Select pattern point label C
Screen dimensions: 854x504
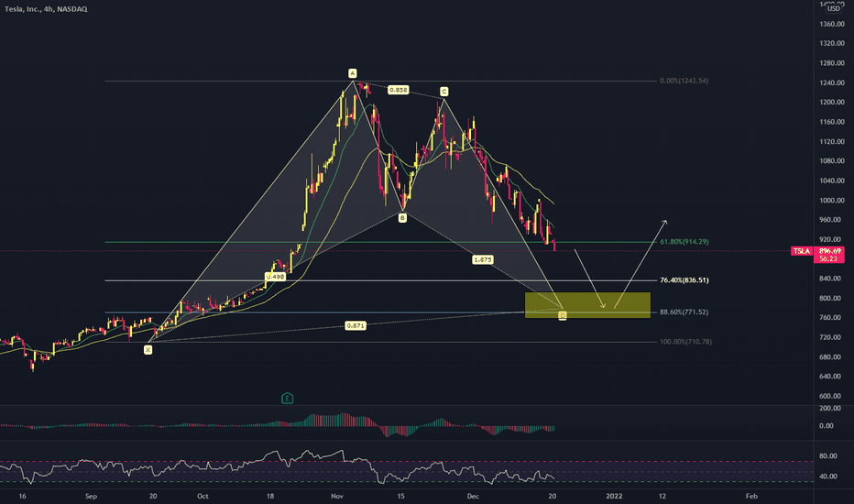click(x=443, y=92)
